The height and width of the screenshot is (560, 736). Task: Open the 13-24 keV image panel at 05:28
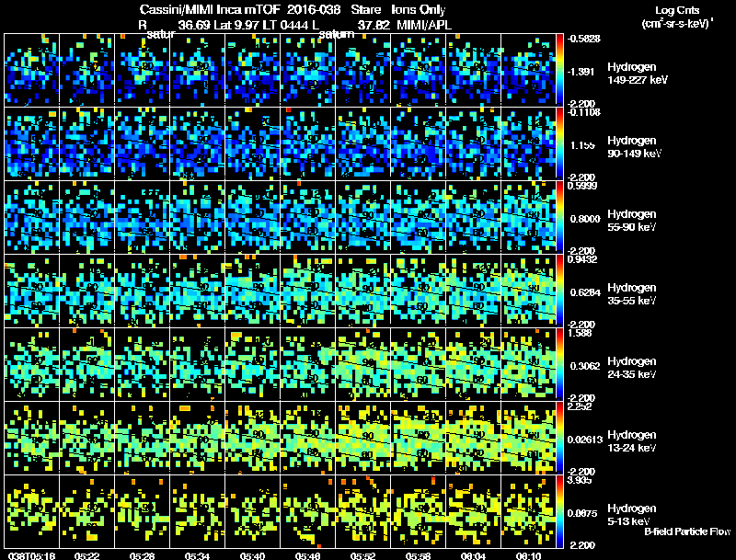coord(143,438)
